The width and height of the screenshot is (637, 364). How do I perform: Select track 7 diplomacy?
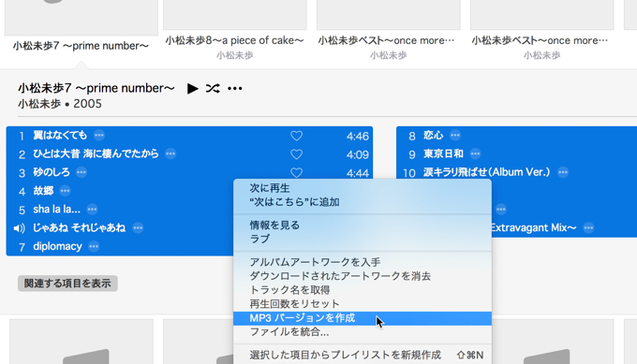(120, 246)
